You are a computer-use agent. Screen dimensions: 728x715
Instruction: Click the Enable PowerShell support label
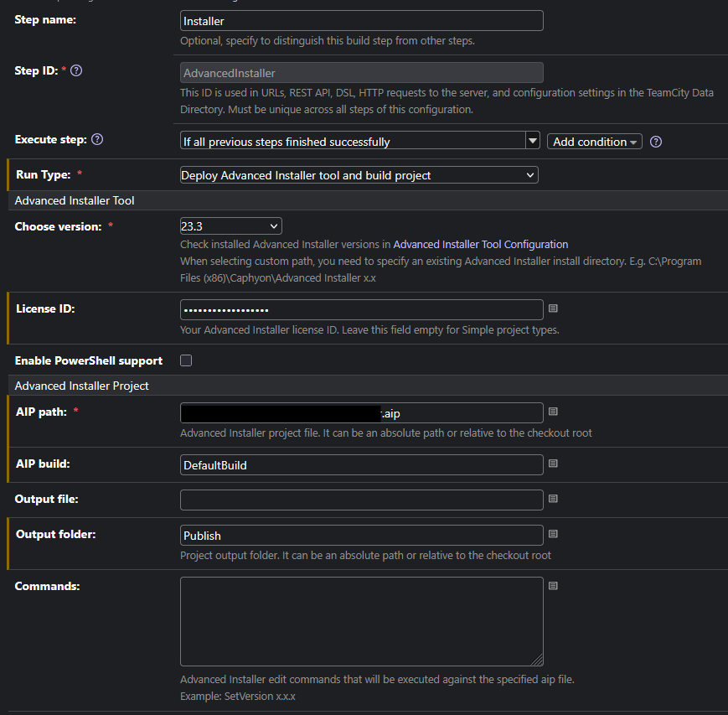coord(89,361)
